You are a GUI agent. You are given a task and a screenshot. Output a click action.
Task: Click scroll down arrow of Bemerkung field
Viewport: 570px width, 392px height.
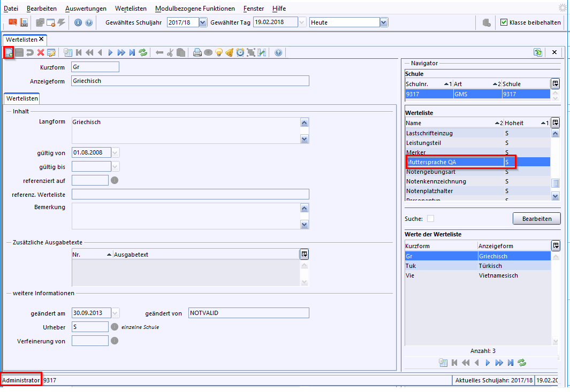pyautogui.click(x=304, y=225)
